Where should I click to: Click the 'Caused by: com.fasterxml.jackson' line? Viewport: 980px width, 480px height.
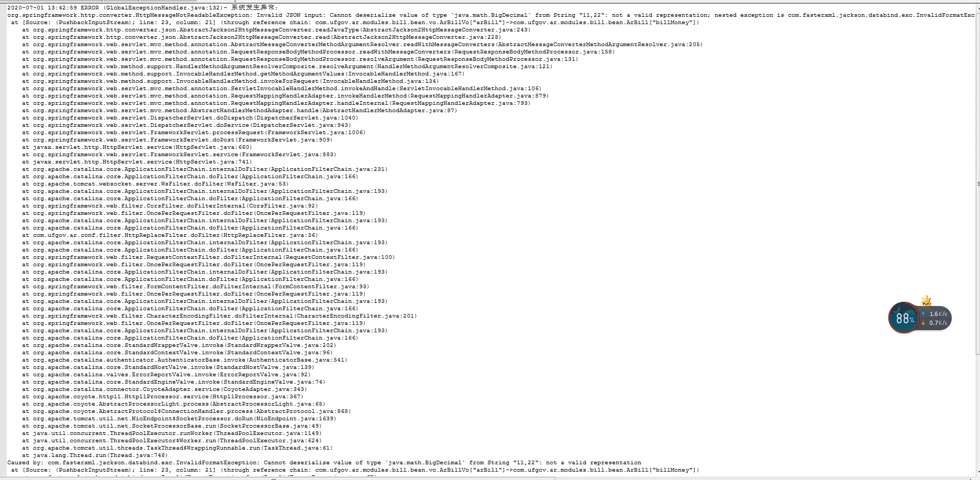point(324,463)
